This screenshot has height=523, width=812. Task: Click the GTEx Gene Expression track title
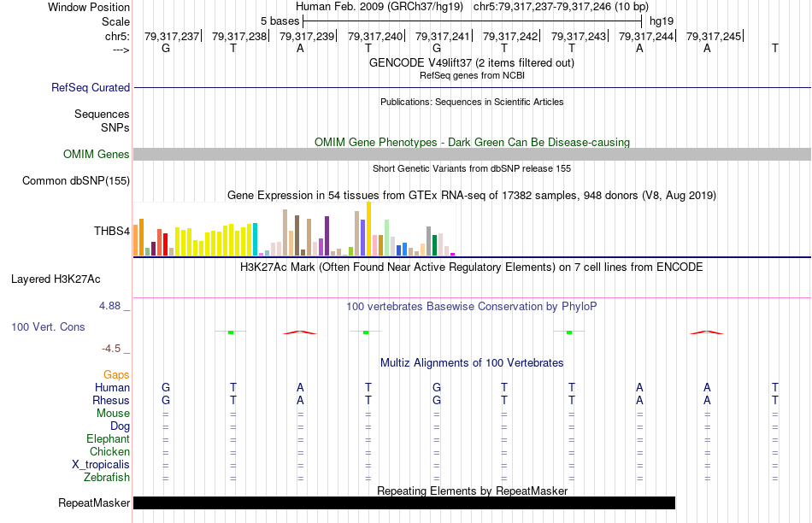[472, 195]
